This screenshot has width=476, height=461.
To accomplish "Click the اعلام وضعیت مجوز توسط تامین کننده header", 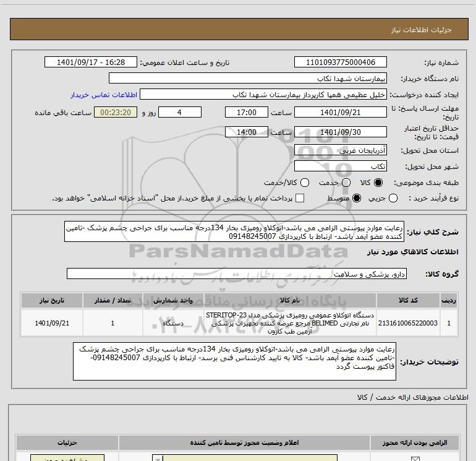I will pyautogui.click(x=244, y=443).
